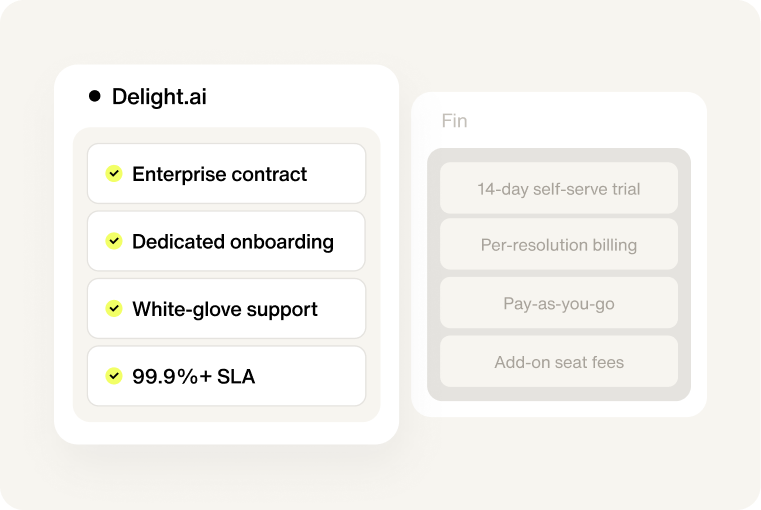This screenshot has height=510, width=761.
Task: Click the Pay-as-you-go text label
Action: (x=559, y=304)
